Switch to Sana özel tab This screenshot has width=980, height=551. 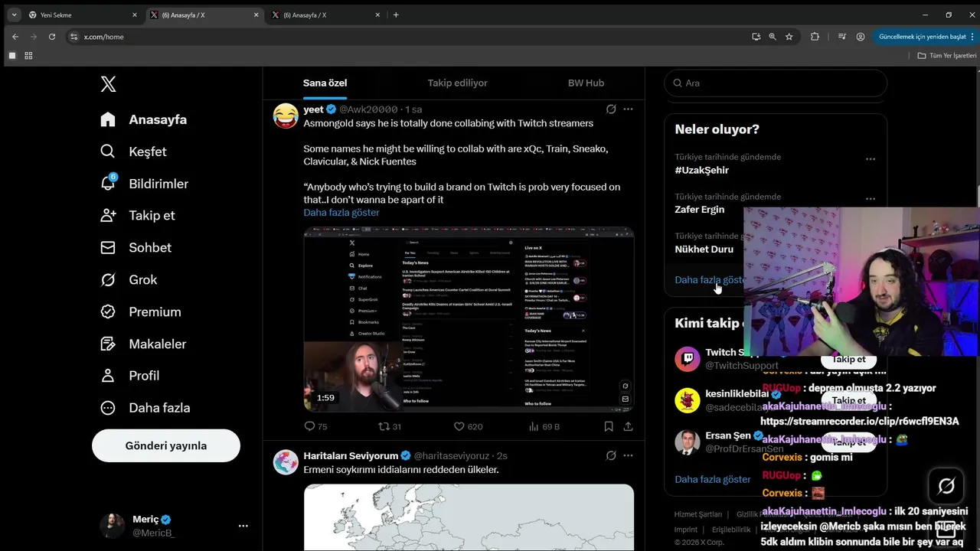point(325,83)
